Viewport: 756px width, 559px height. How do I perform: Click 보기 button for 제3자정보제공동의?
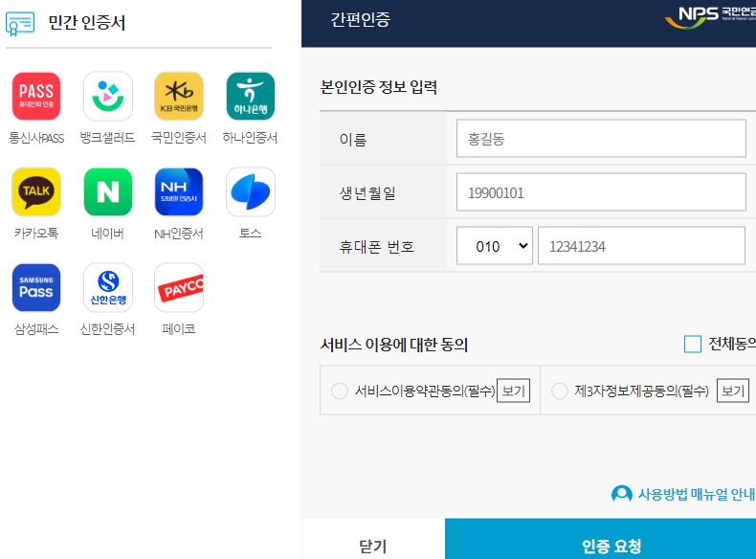733,391
